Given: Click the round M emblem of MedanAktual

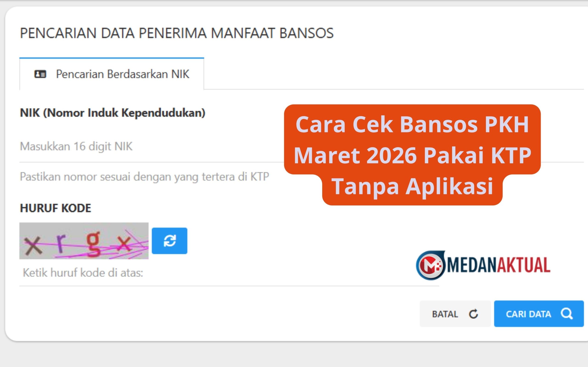Looking at the screenshot, I should tap(430, 265).
